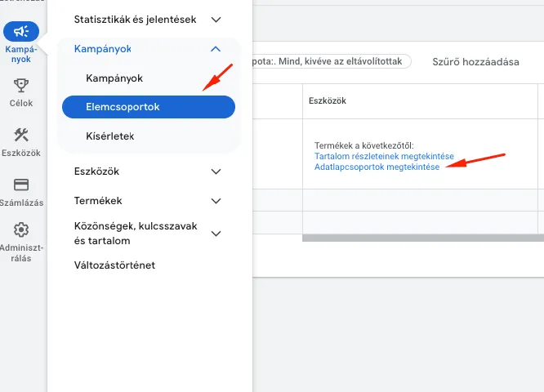Click the Eszközök column header
The image size is (544, 392).
pos(328,100)
